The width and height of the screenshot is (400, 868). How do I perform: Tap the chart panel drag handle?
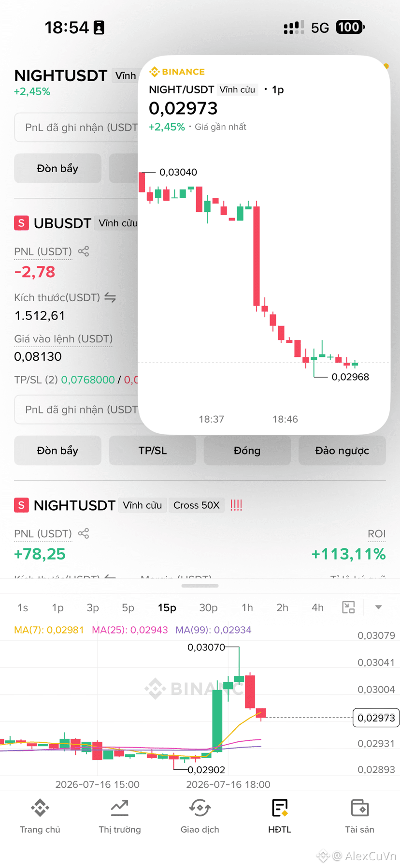(200, 586)
